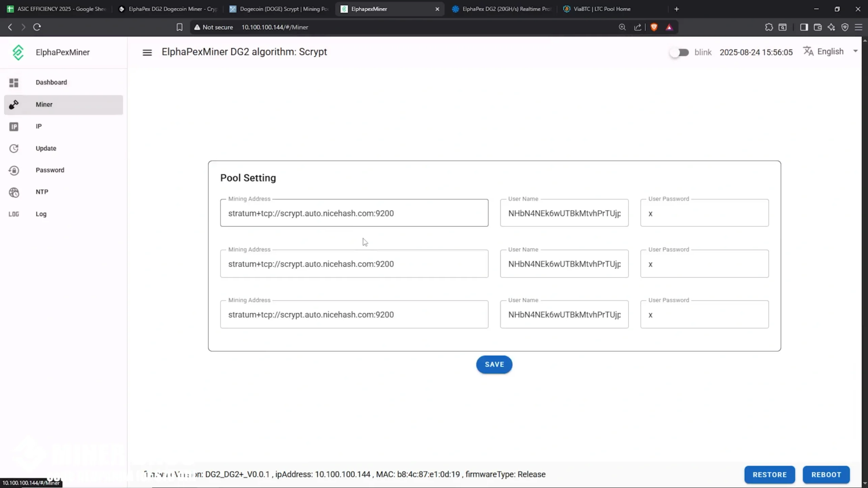Switch to ElphaPex DG2 Dogecoin Miner tab
This screenshot has height=488, width=868.
coord(167,9)
